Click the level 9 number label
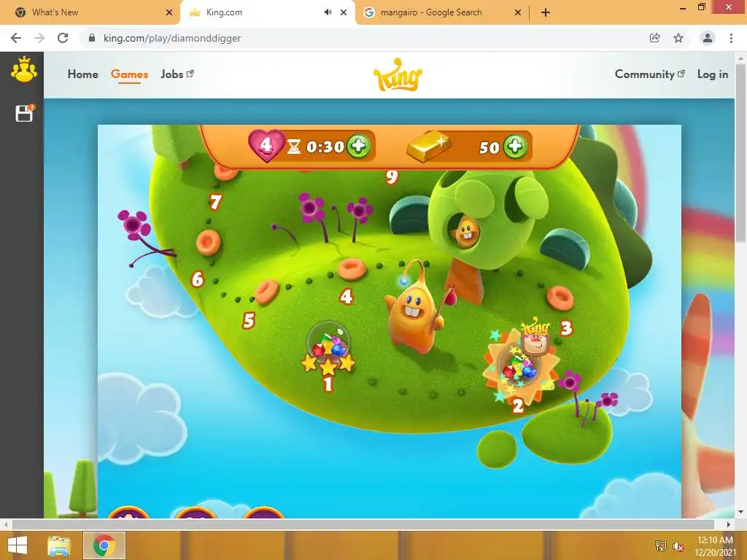 (392, 176)
